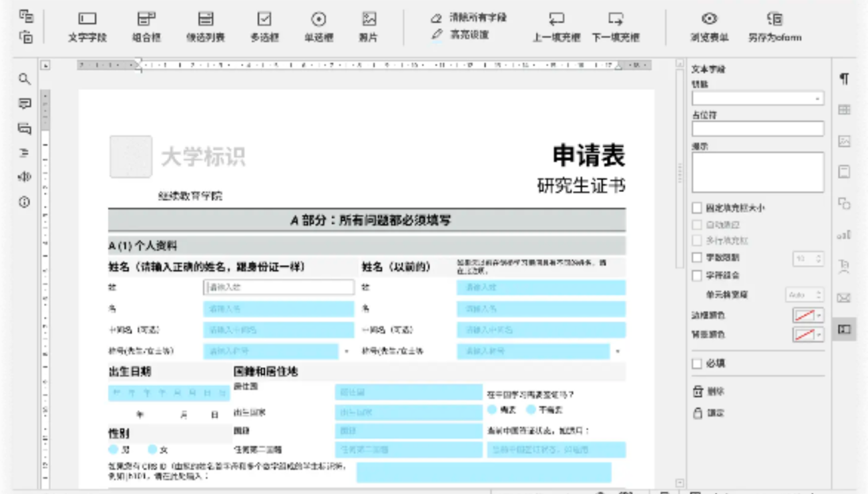Insert an image field (图片)
Screen dimensions: 868x494
[369, 27]
